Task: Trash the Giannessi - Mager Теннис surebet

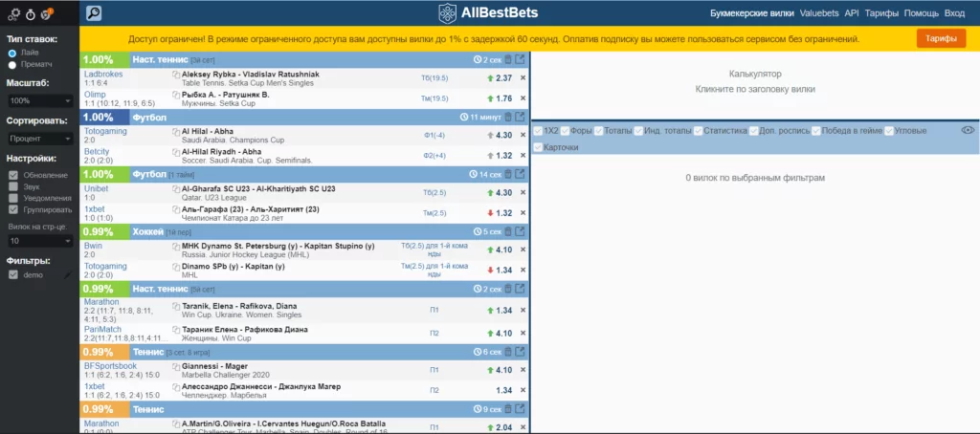Action: 507,352
